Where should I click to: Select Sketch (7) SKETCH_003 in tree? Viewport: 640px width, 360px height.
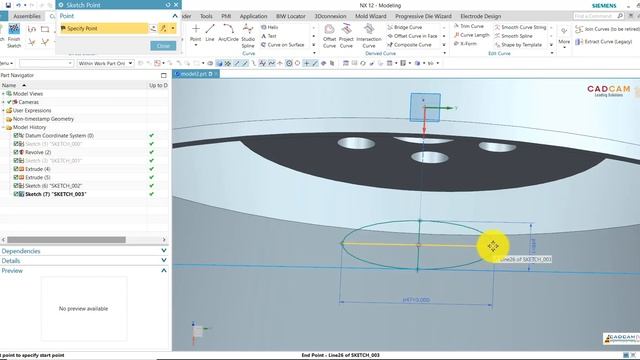point(56,194)
